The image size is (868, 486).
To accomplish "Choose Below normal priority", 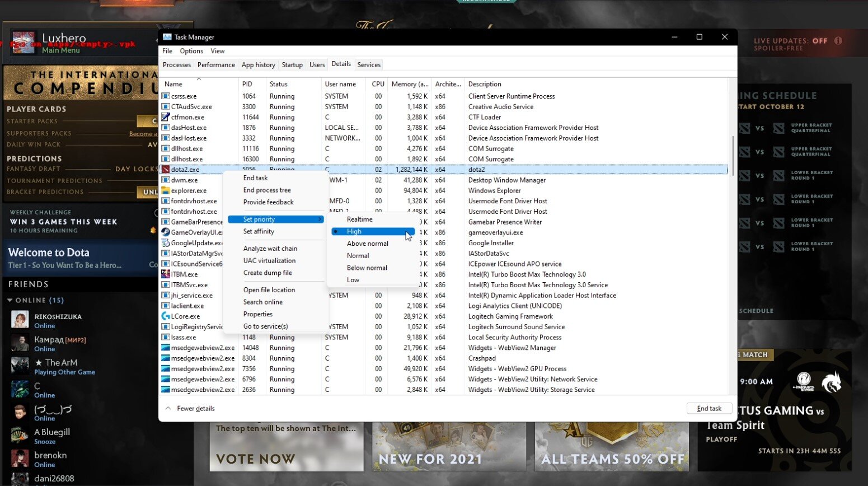I will 367,268.
